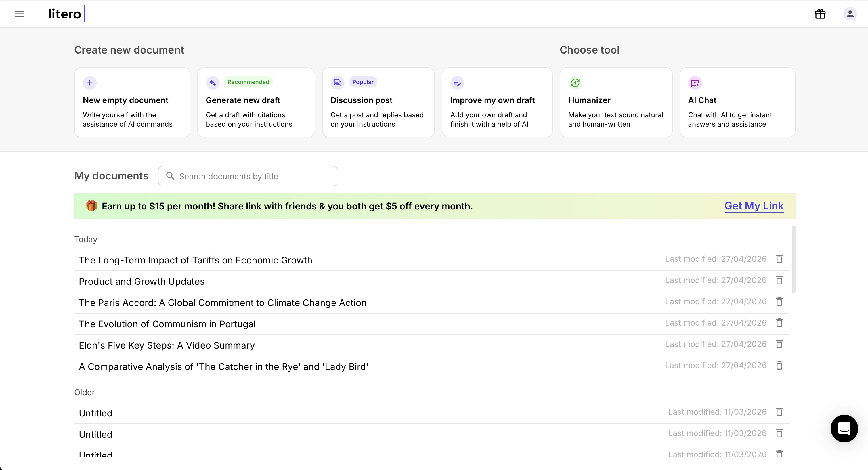The width and height of the screenshot is (868, 470).
Task: Click the plus icon on New empty document
Action: pyautogui.click(x=90, y=83)
